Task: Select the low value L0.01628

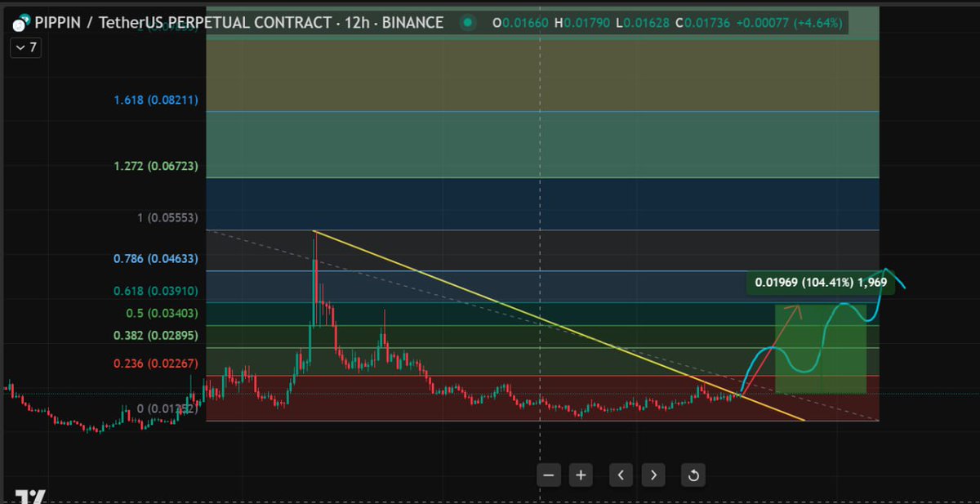Action: click(x=643, y=23)
